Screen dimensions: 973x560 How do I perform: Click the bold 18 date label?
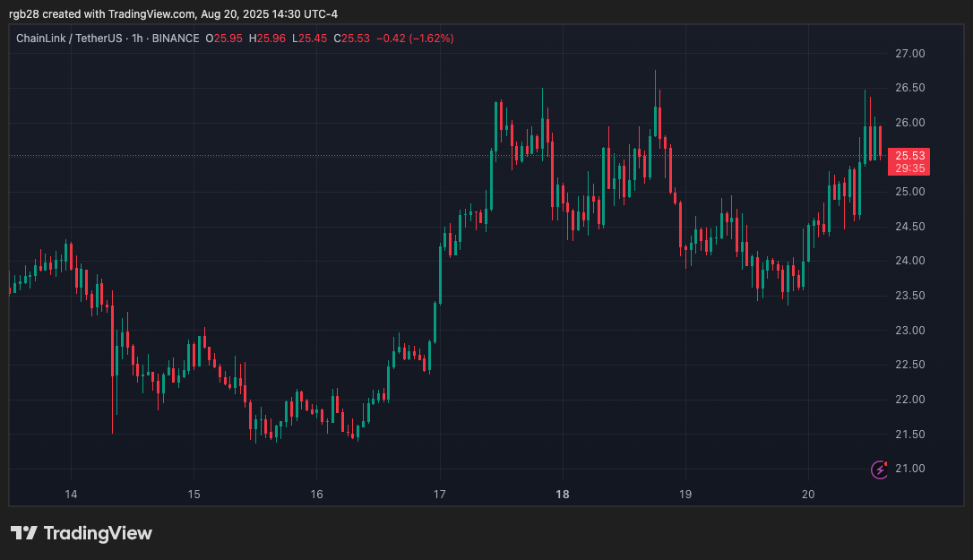coord(563,494)
